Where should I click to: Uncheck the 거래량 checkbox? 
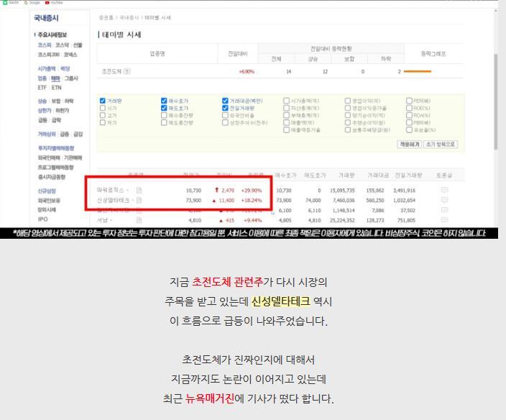click(x=103, y=101)
